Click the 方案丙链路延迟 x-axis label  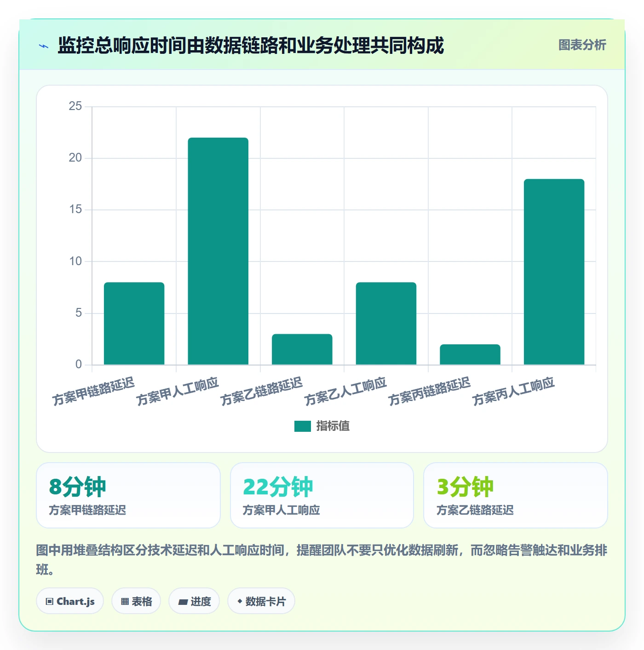pos(430,391)
